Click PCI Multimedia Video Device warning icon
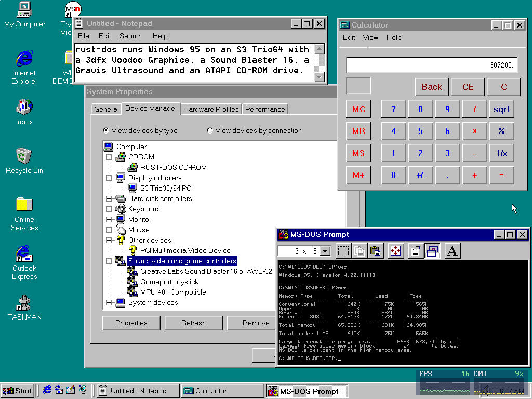 tap(132, 250)
